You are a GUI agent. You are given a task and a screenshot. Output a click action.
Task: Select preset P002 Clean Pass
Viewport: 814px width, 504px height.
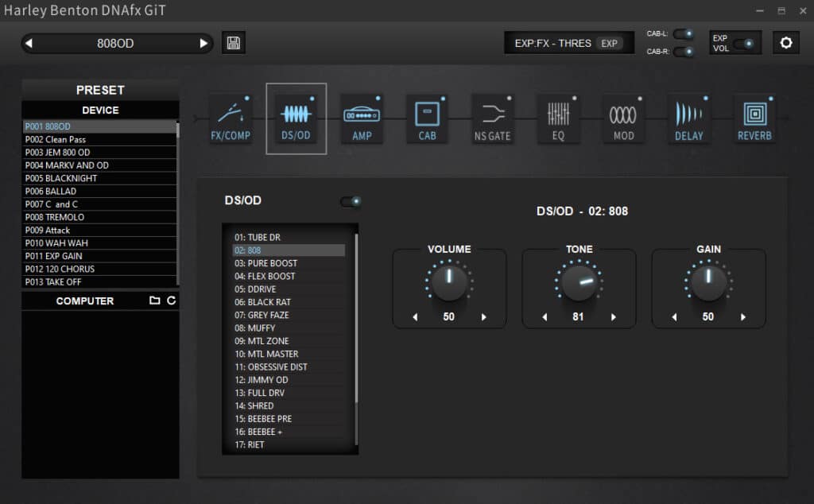(x=99, y=140)
